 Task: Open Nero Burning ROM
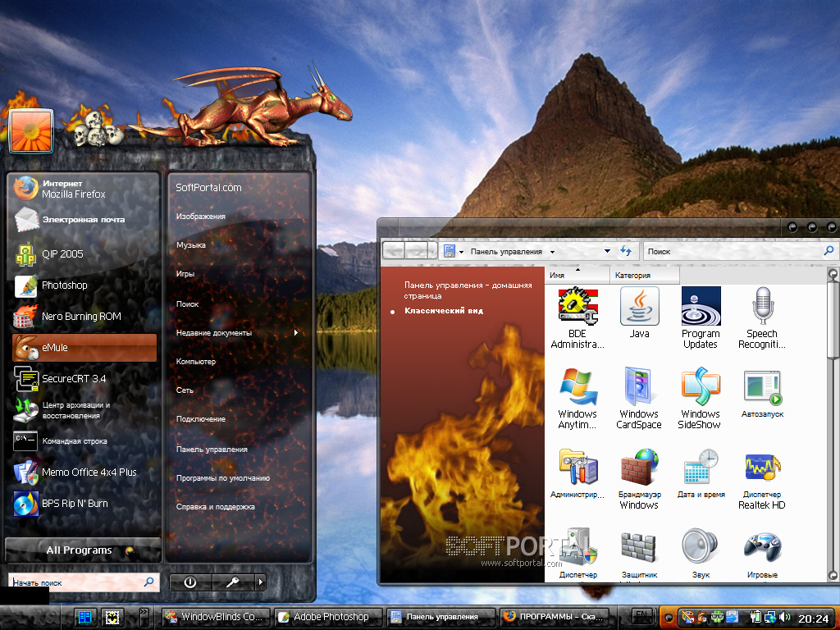click(x=83, y=316)
